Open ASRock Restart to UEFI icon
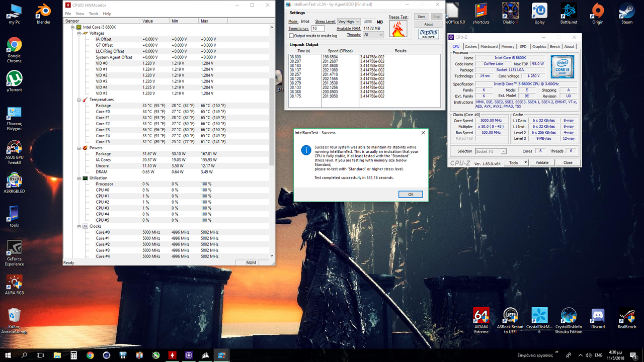 [510, 320]
